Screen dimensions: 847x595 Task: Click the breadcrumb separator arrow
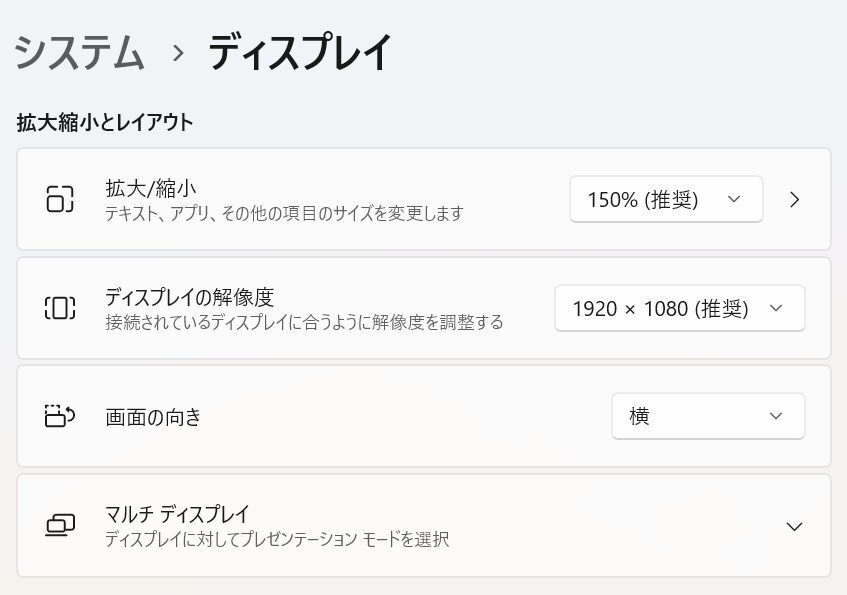[179, 53]
